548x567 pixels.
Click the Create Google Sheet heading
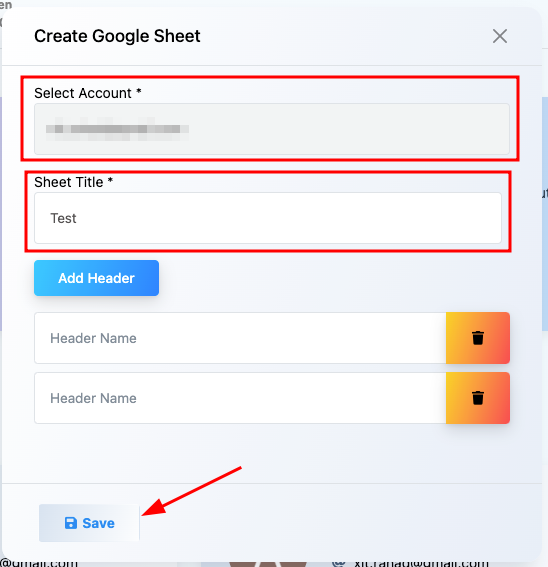click(x=117, y=36)
